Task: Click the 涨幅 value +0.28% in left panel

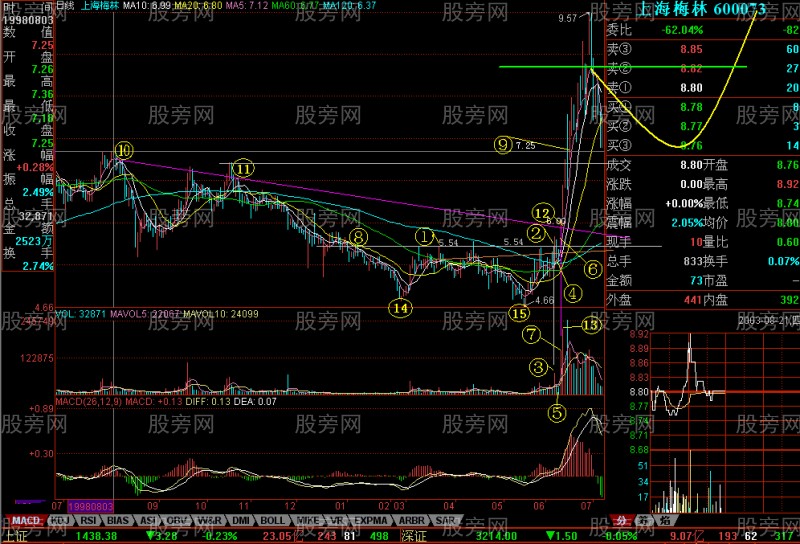Action: coord(35,167)
